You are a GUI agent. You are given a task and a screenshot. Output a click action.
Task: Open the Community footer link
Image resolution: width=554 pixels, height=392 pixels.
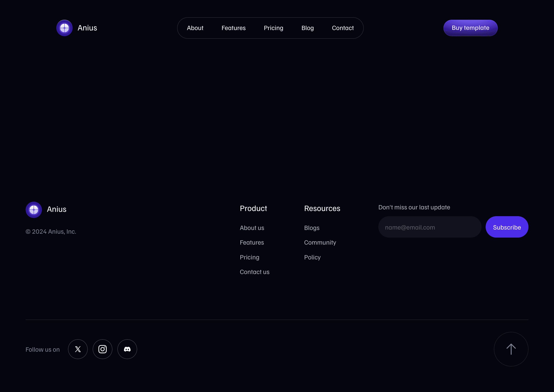[x=320, y=243]
